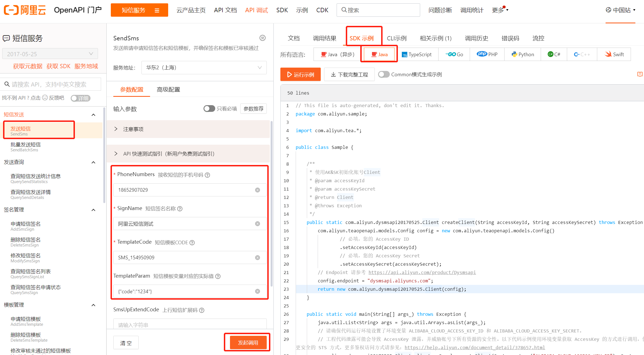Viewport: 644px width, 355px height.
Task: Clear the SignName field with its X icon
Action: pos(258,224)
